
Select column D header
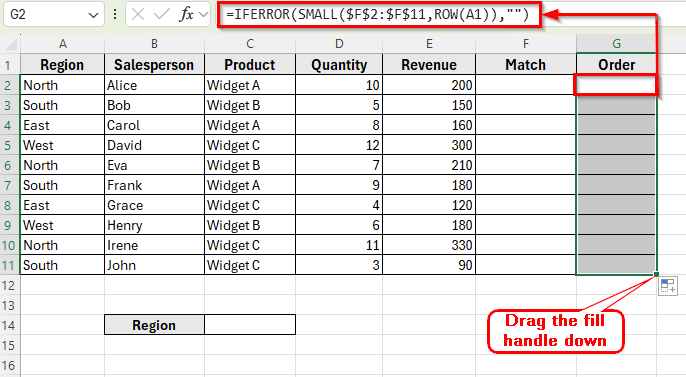[x=339, y=44]
